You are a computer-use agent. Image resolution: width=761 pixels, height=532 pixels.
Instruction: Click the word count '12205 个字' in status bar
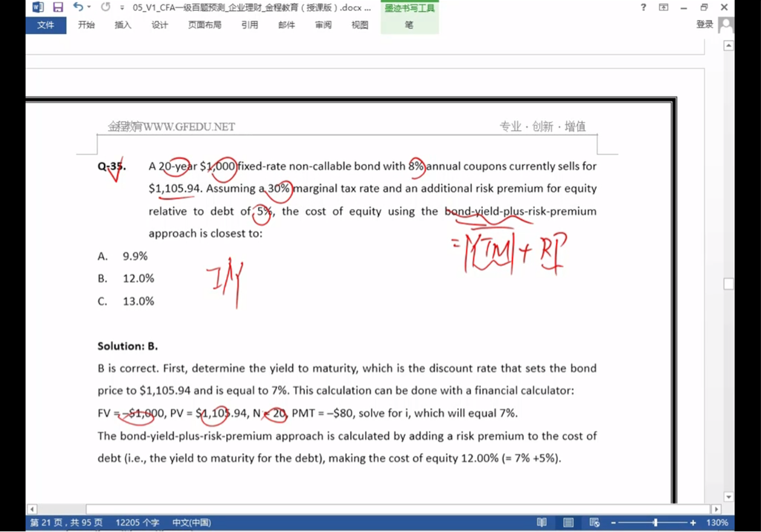click(137, 523)
